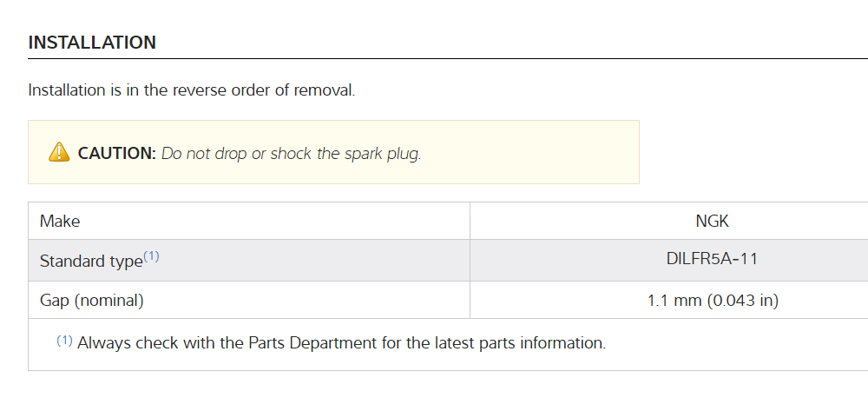Click the (0.043 in) inch conversion
Screen dimensions: 868x411
[742, 301]
